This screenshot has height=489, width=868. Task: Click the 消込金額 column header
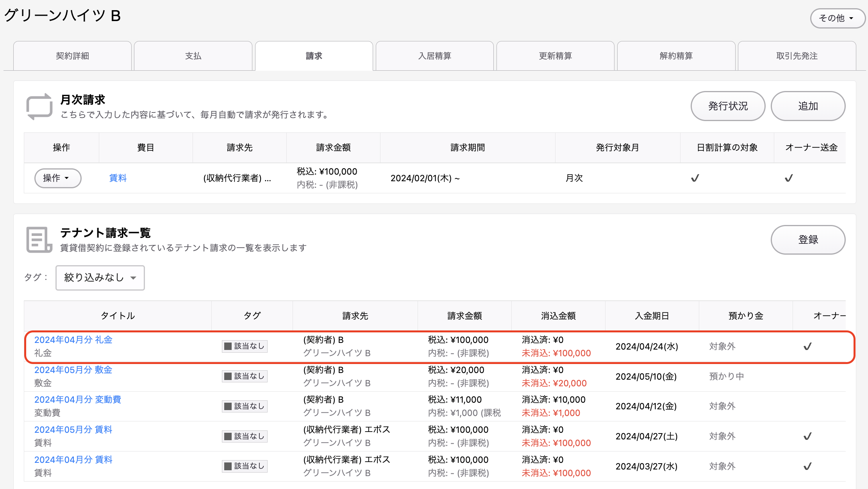(x=558, y=316)
